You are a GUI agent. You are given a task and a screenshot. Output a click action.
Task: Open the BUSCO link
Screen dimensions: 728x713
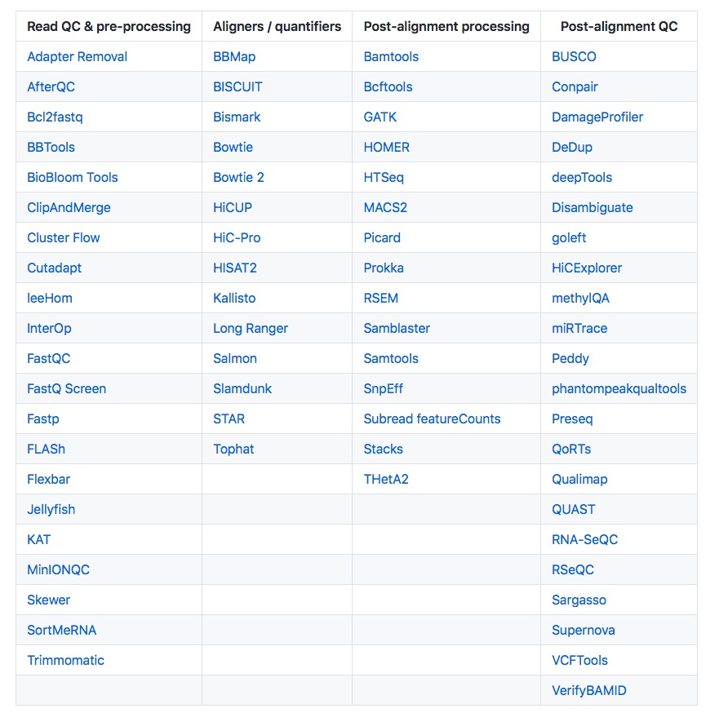pyautogui.click(x=574, y=56)
